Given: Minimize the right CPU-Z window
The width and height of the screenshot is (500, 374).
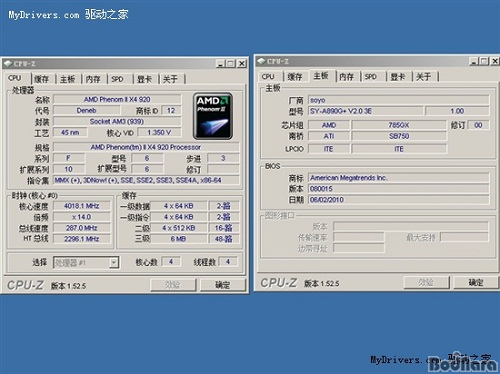Looking at the screenshot, I should (x=474, y=61).
